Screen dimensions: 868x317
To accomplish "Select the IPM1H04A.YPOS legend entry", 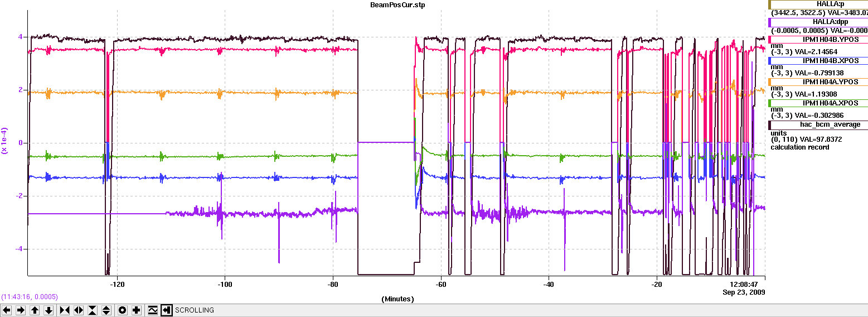I will click(819, 81).
